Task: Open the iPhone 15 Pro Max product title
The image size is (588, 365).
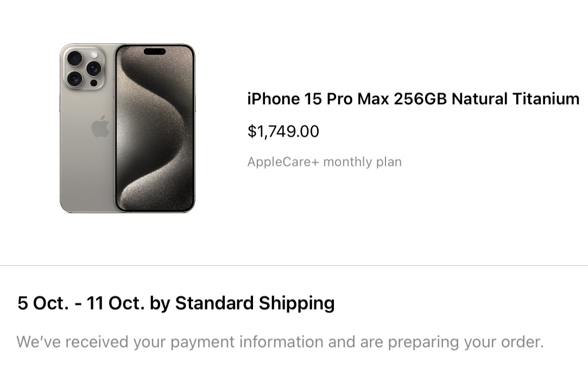Action: (413, 99)
